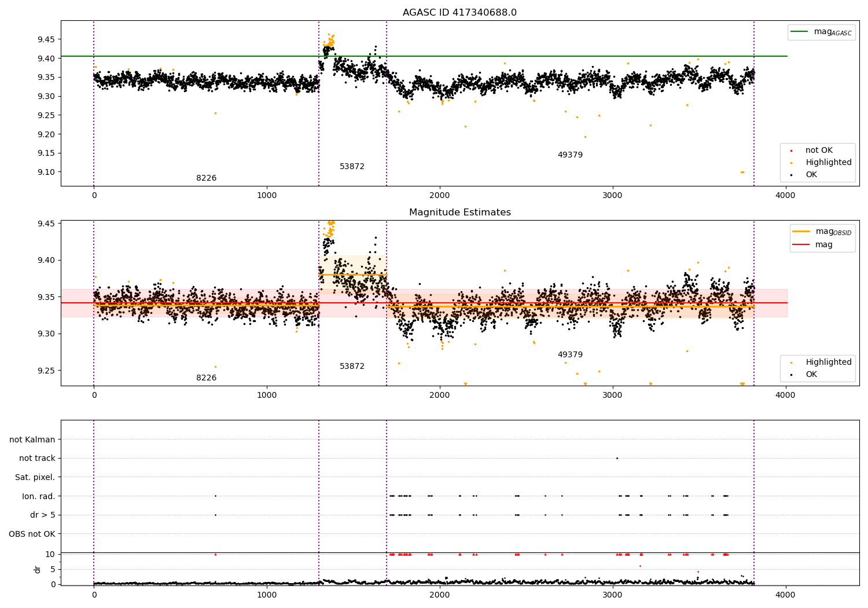Click 'OK' legend label below Highlighted in top plot
This screenshot has height=608, width=868.
[811, 175]
